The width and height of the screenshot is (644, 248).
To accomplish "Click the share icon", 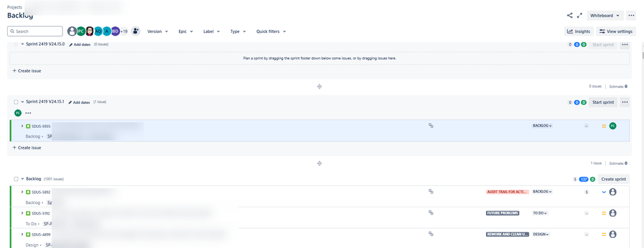I will [x=569, y=15].
